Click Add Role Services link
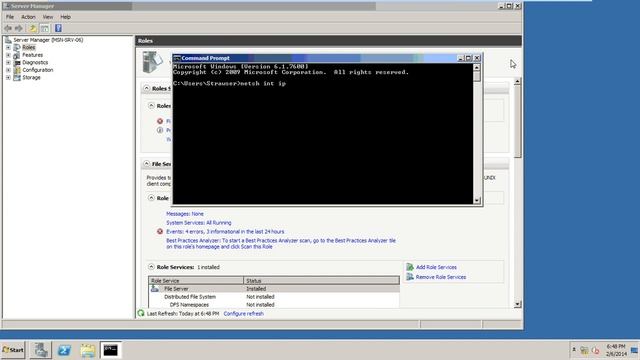 point(436,267)
